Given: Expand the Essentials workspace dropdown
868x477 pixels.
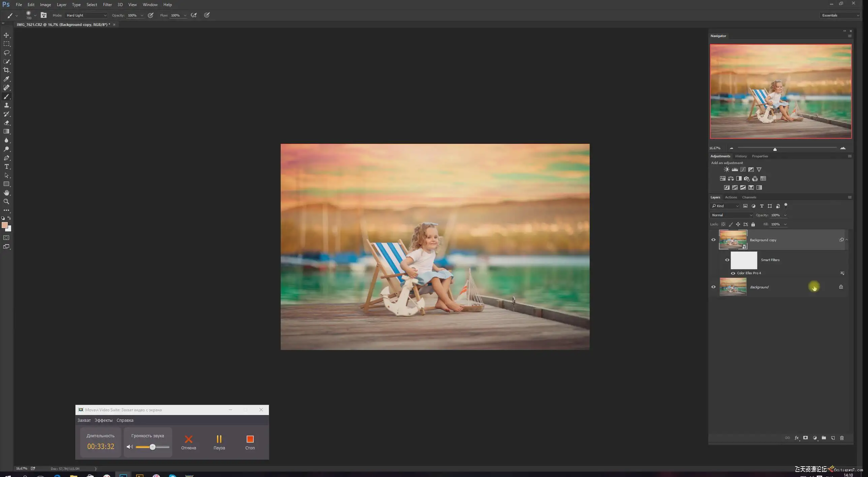Looking at the screenshot, I should (840, 15).
